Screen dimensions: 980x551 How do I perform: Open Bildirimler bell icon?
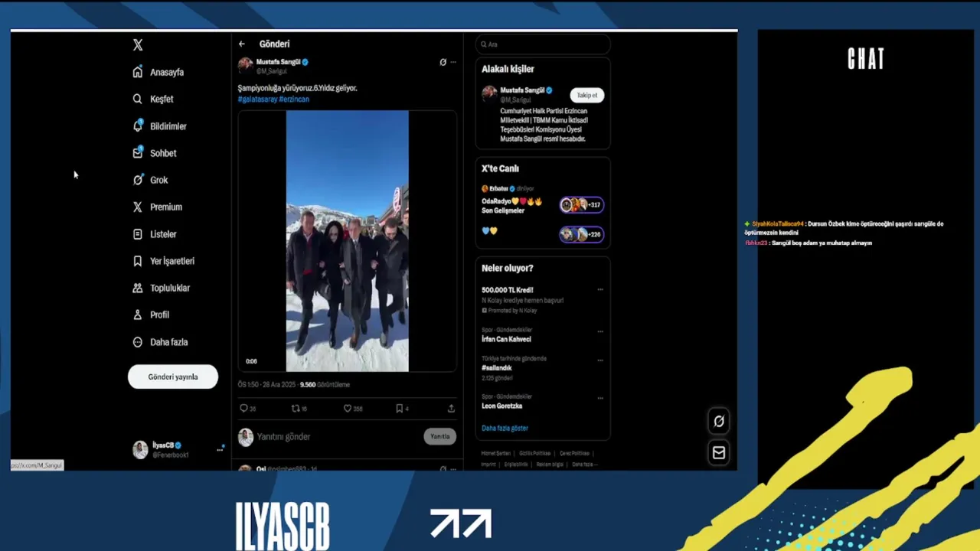coord(138,126)
